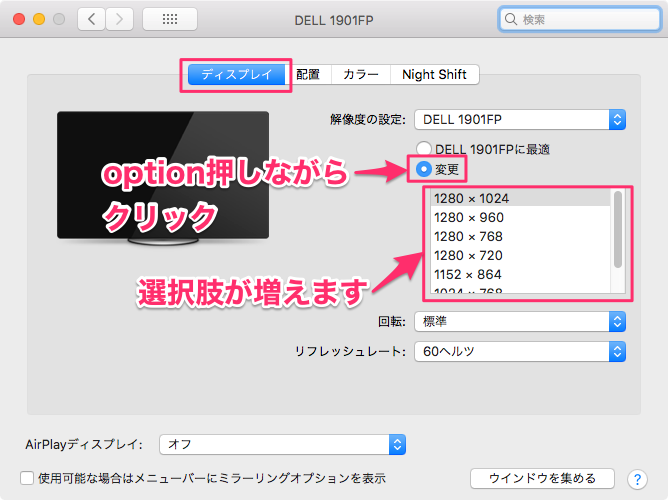This screenshot has height=500, width=668.
Task: Choose resolution 1152 × 864
Action: click(x=520, y=275)
